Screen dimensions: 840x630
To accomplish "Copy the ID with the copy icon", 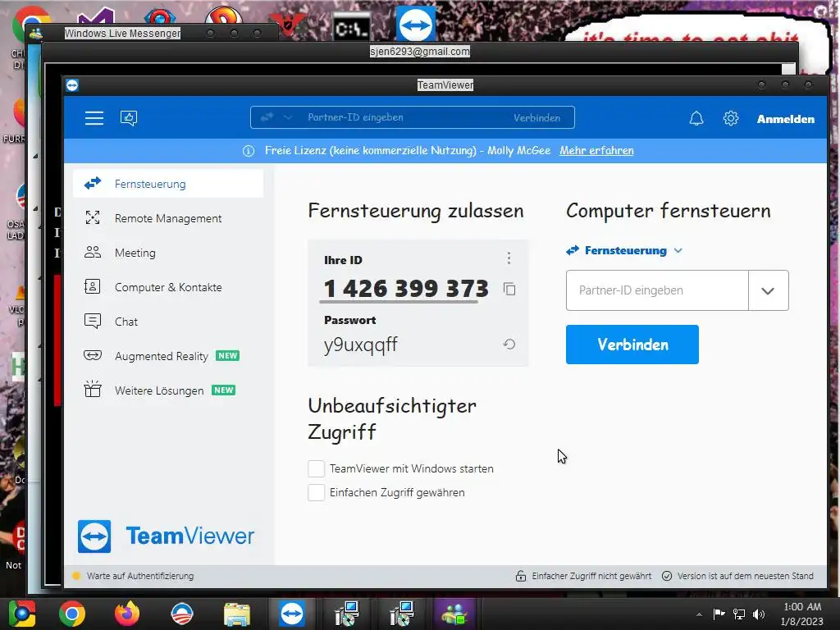I will (x=509, y=290).
